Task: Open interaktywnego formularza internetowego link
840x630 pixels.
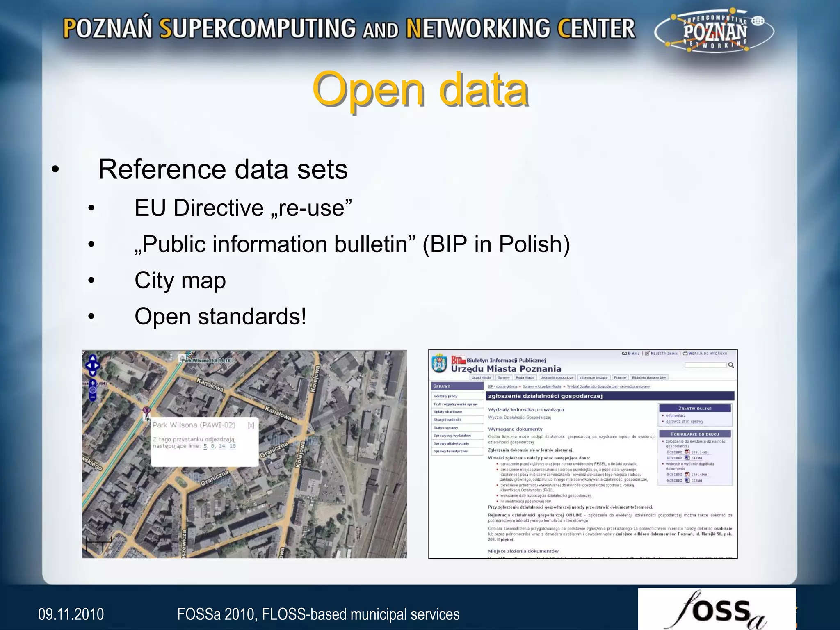Action: (x=552, y=521)
